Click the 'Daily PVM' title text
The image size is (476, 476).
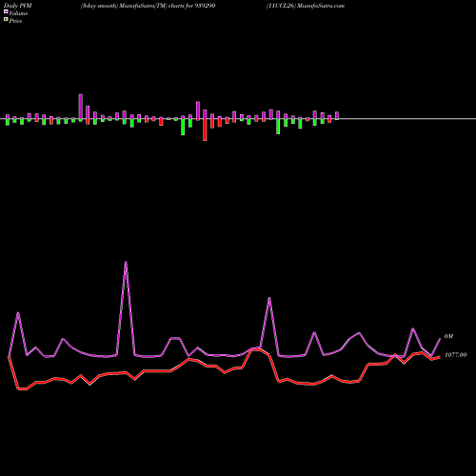pos(18,6)
